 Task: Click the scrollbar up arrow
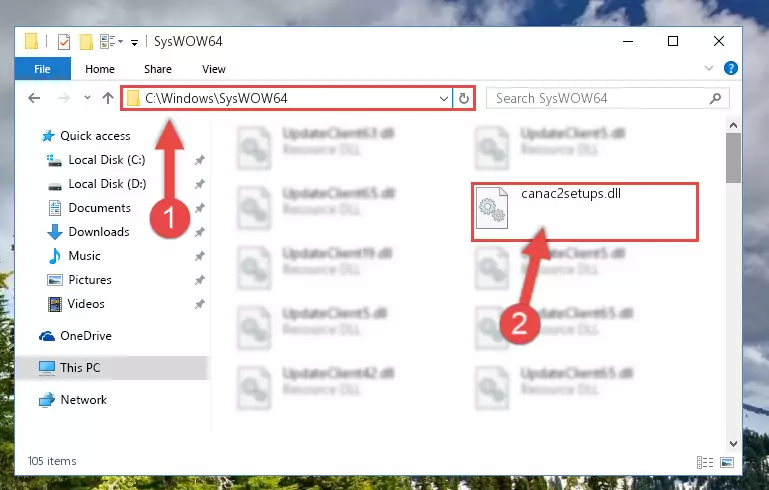[733, 126]
